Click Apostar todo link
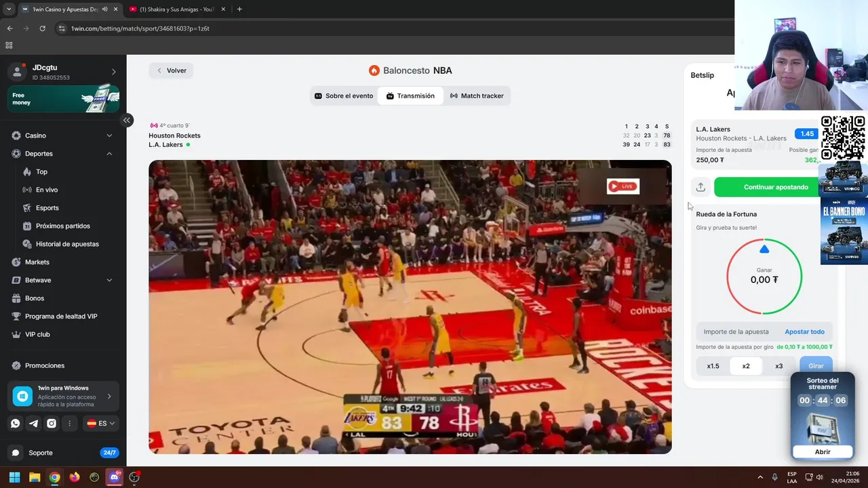Image resolution: width=868 pixels, height=488 pixels. pos(804,332)
